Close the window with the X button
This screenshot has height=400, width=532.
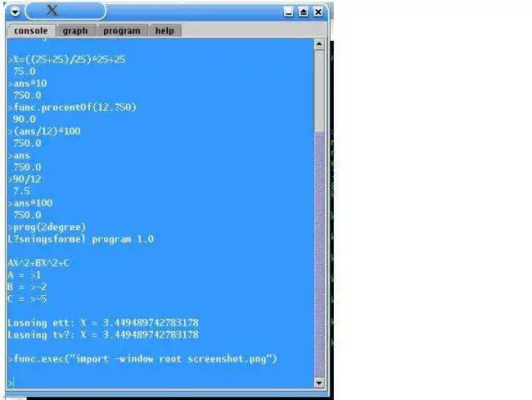coord(318,12)
